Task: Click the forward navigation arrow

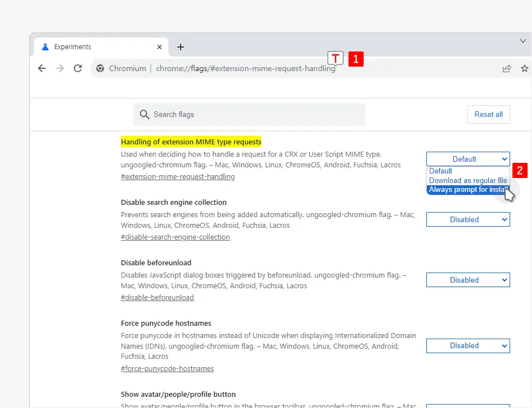Action: (60, 68)
